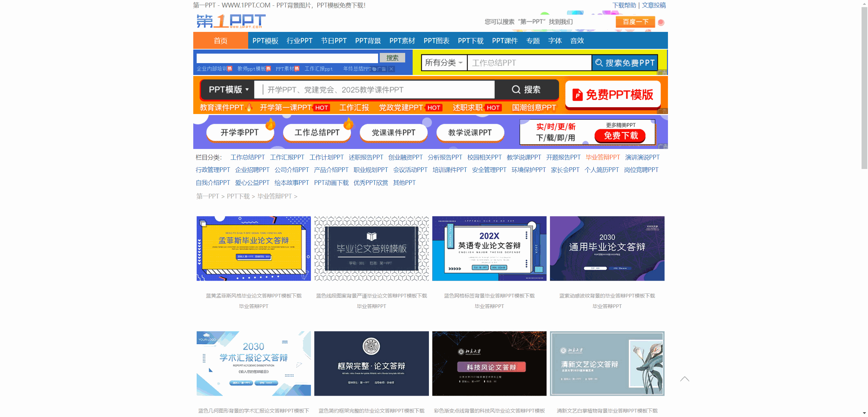Close the small ad with X icon
The width and height of the screenshot is (868, 417).
coord(391,69)
